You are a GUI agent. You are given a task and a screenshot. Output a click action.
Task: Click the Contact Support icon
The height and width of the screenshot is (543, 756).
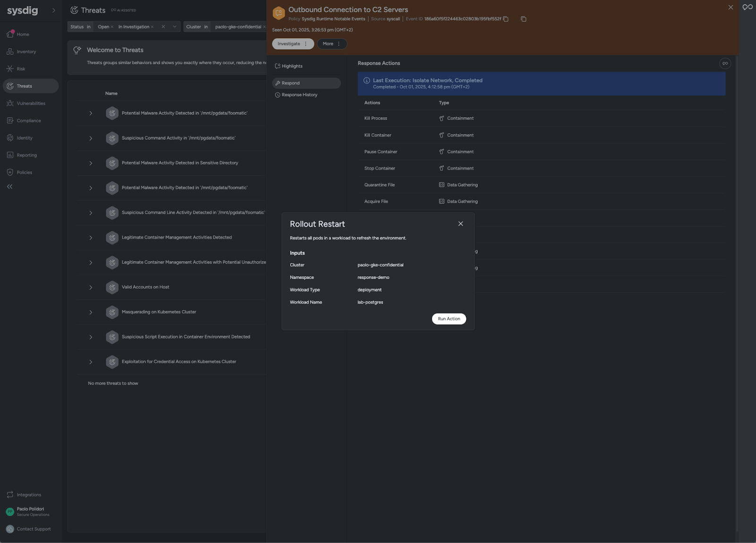(10, 529)
